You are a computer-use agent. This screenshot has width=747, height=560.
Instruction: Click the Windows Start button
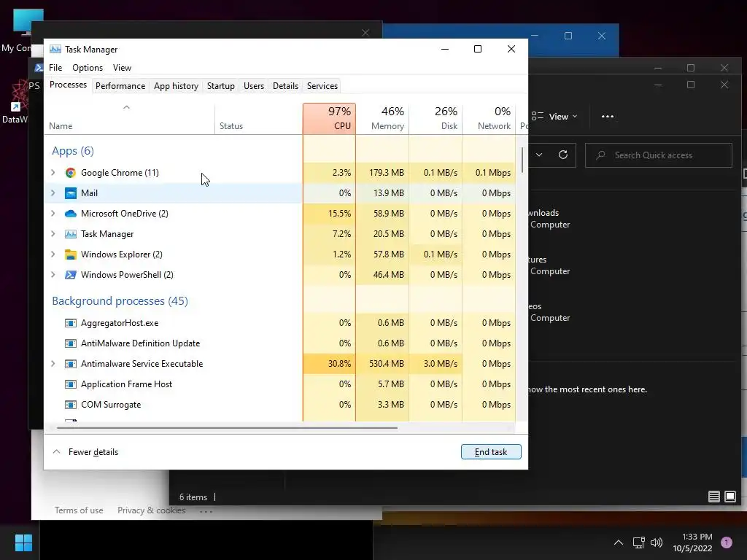click(x=23, y=542)
